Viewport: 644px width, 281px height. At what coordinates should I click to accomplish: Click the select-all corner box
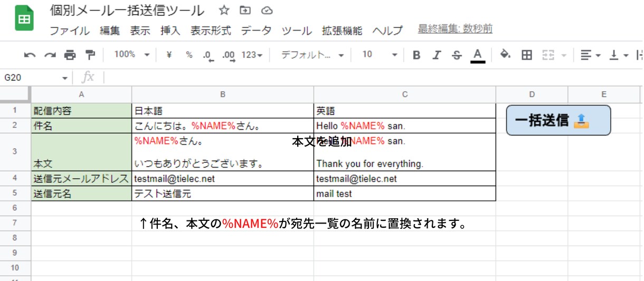coord(15,94)
